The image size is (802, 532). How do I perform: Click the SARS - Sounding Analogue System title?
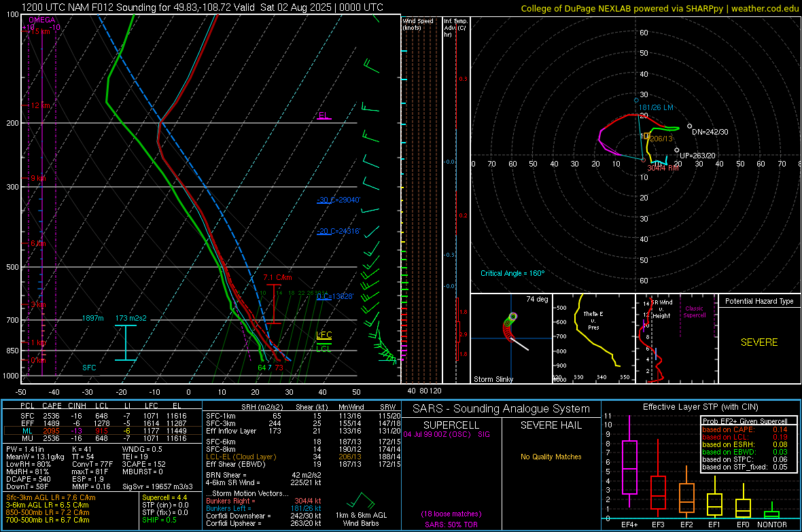(x=502, y=409)
